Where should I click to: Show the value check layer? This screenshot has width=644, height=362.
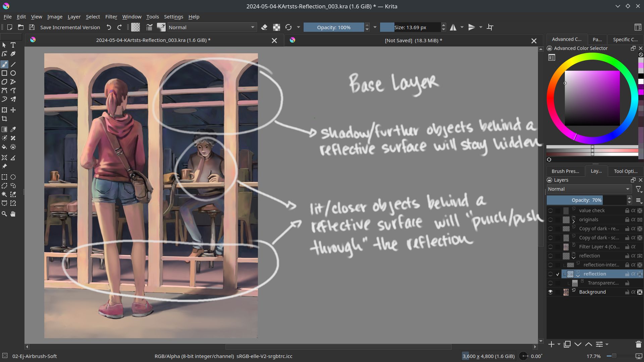550,210
